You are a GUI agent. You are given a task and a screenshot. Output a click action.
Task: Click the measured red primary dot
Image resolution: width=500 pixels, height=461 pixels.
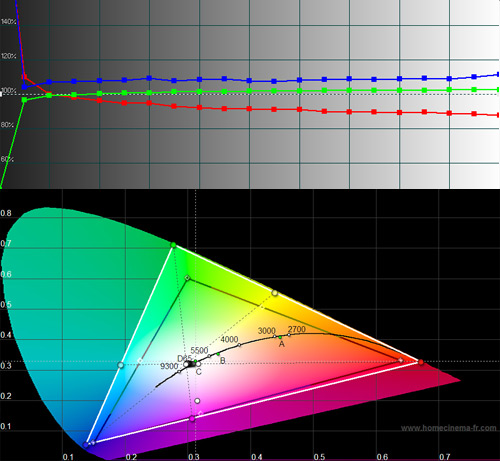[421, 362]
